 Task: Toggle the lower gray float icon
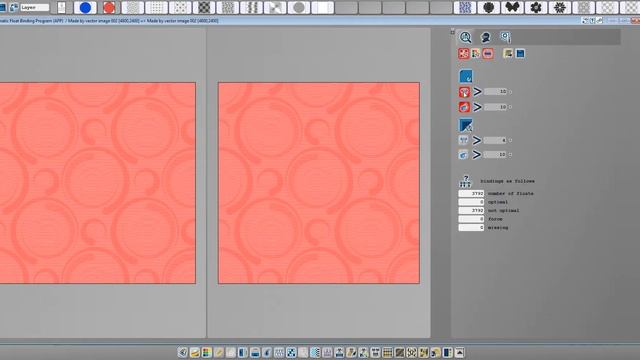(464, 155)
